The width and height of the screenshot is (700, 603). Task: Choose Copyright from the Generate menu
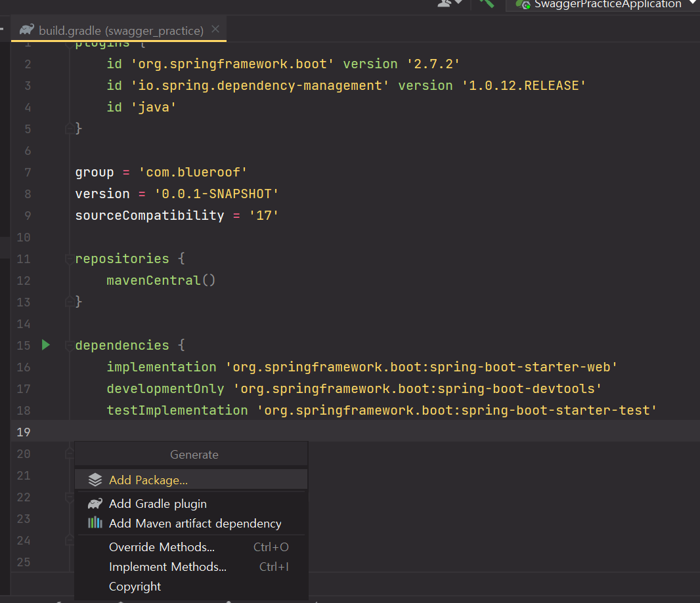pos(135,586)
